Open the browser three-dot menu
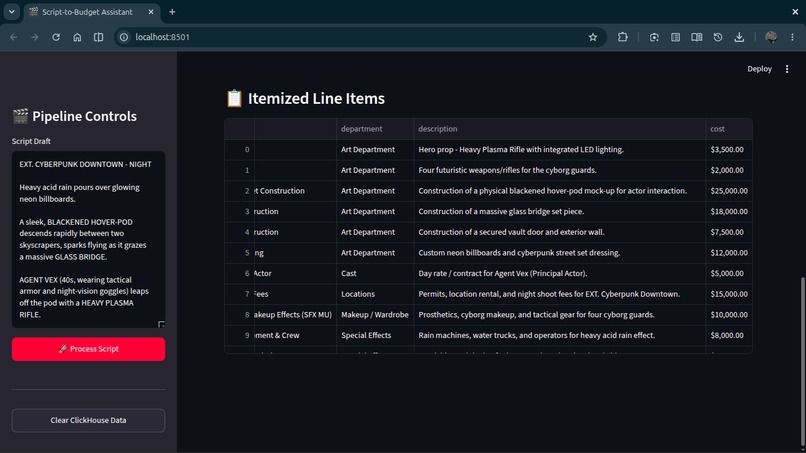 [x=792, y=37]
